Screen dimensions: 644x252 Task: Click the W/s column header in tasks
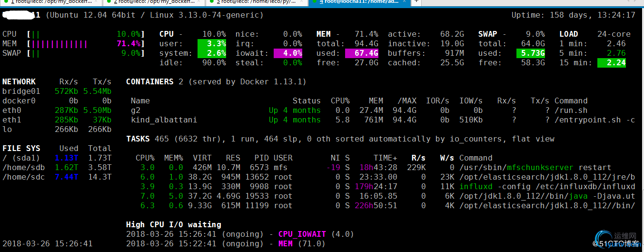tap(447, 158)
